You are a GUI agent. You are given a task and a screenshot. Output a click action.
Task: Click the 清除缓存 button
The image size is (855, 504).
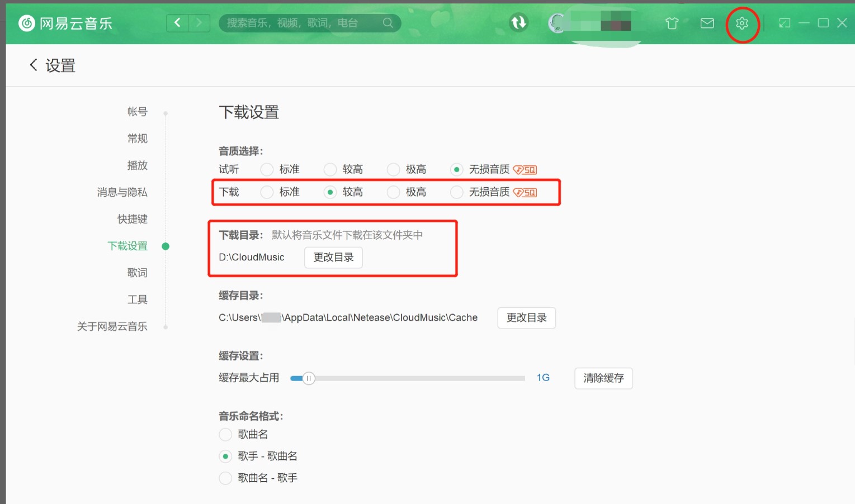click(603, 378)
